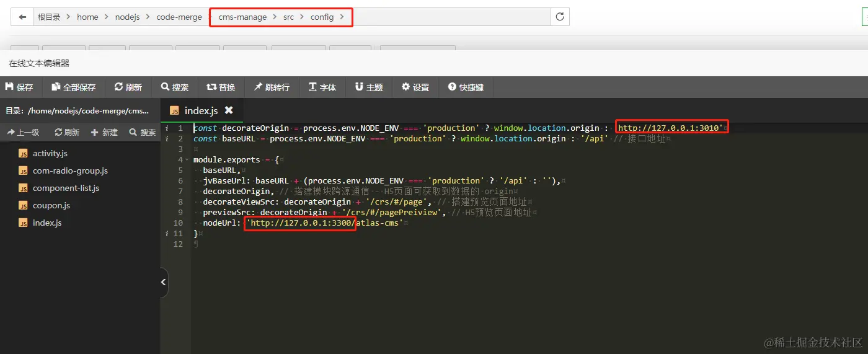Open 搜索 in the editor toolbar
This screenshot has height=354, width=868.
pos(175,87)
